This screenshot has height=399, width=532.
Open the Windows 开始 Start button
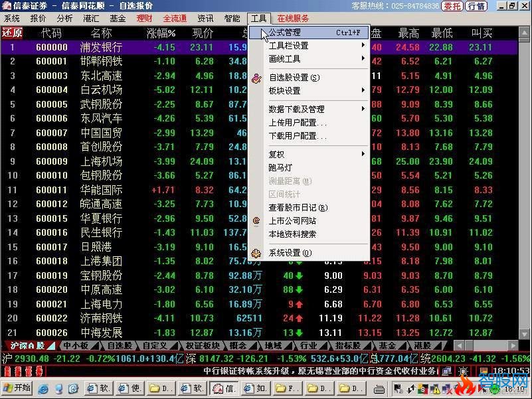(x=17, y=388)
